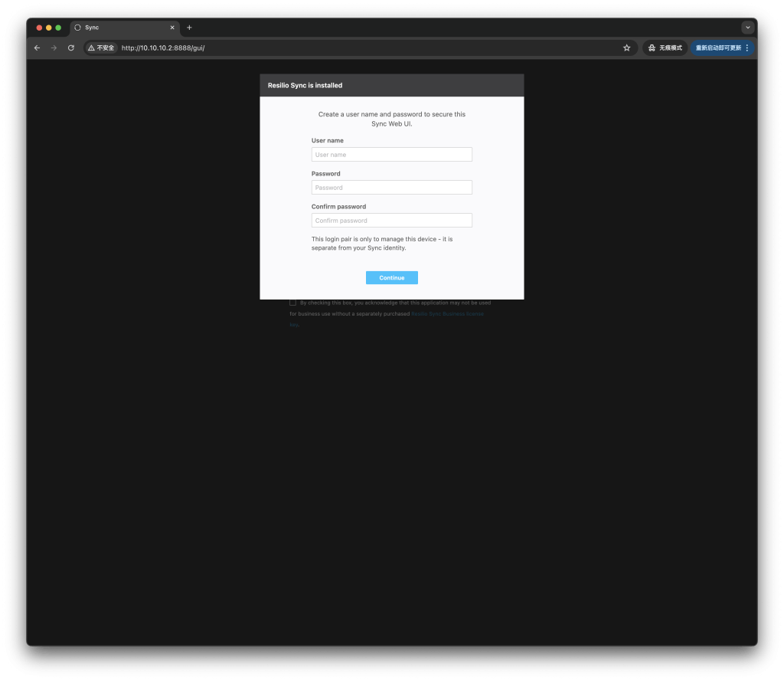Bookmark this page with the star icon
Image resolution: width=784 pixels, height=681 pixels.
click(626, 48)
